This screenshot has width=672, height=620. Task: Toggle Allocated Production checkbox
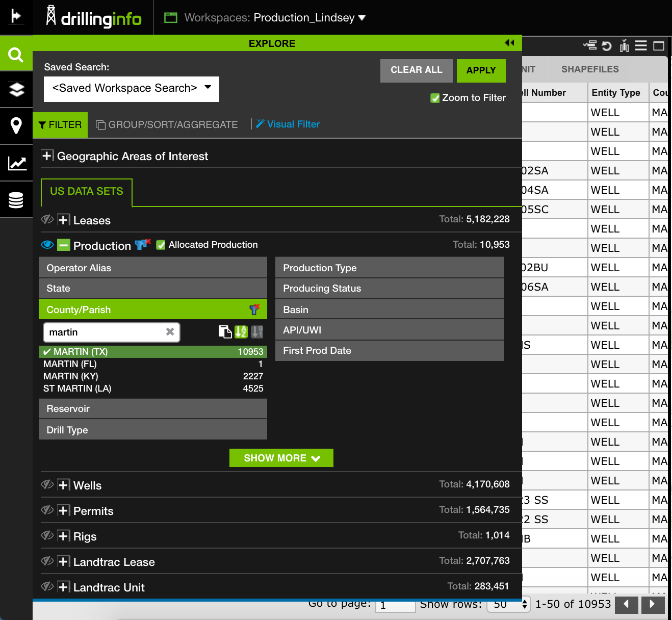click(x=161, y=245)
